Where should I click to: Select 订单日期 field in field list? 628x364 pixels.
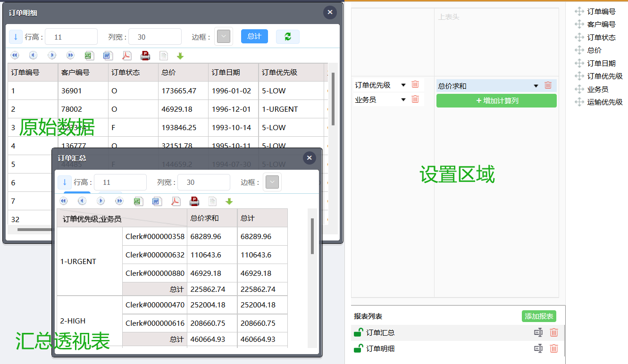coord(601,63)
